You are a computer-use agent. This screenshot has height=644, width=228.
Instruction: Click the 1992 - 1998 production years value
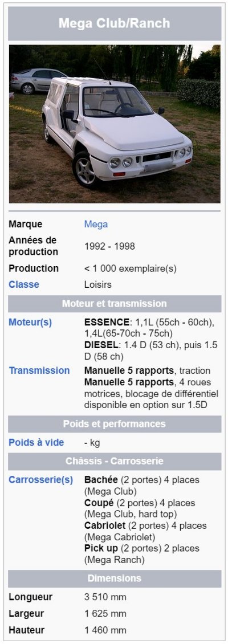pyautogui.click(x=109, y=246)
